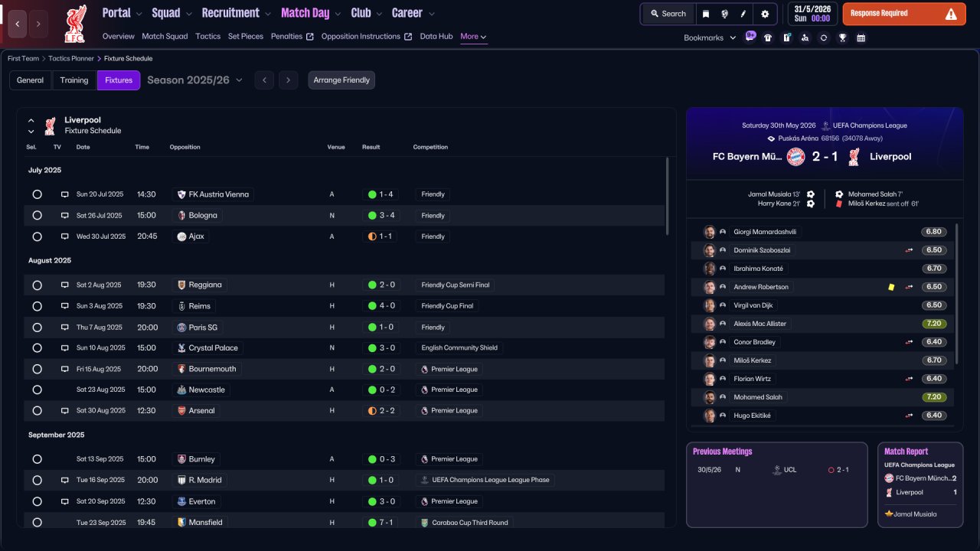
Task: Open the circular arrows transfers bookmark icon
Action: pos(824,37)
